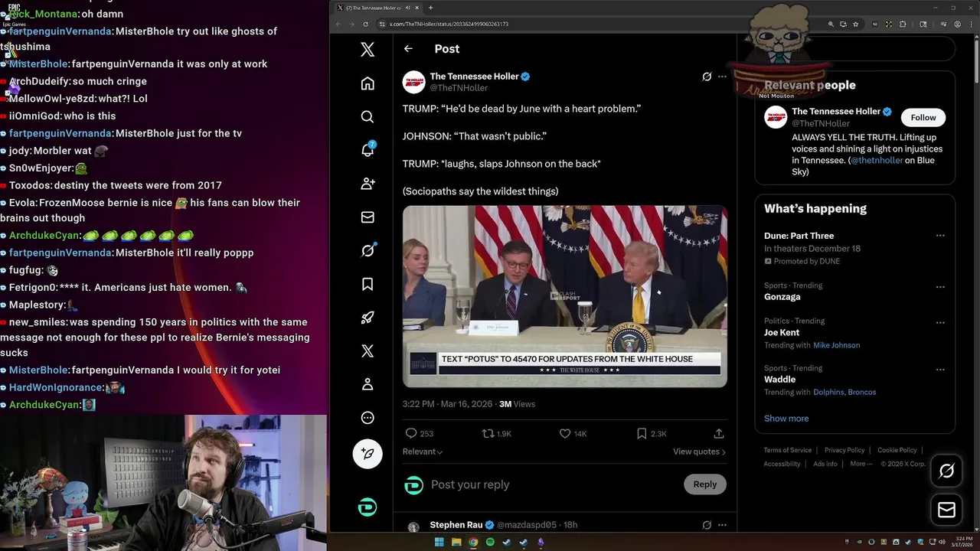The height and width of the screenshot is (551, 980).
Task: Click Show more under What's happening
Action: 786,419
